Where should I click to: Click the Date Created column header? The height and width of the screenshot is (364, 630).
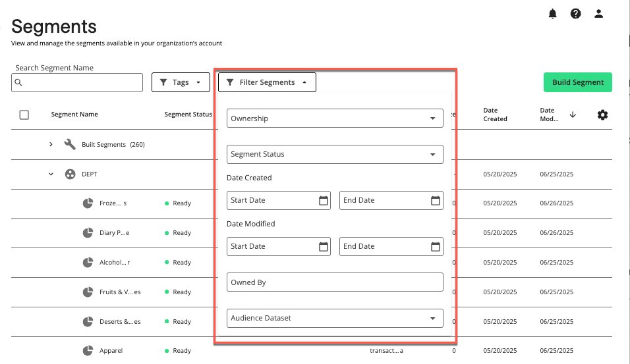(495, 115)
